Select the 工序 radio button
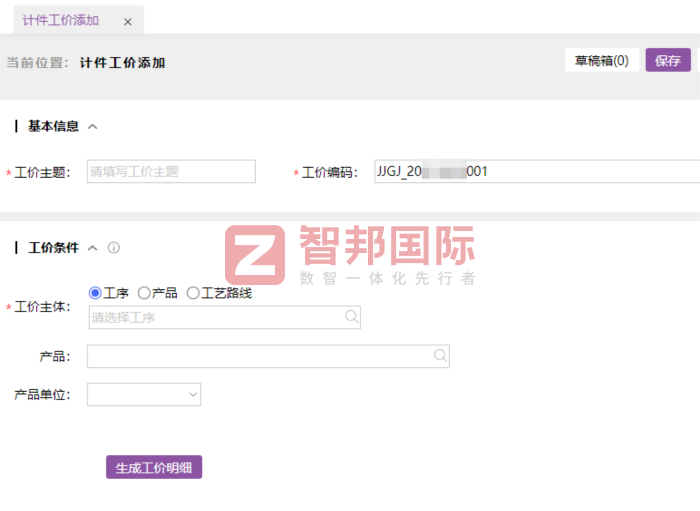The width and height of the screenshot is (700, 511). (96, 293)
